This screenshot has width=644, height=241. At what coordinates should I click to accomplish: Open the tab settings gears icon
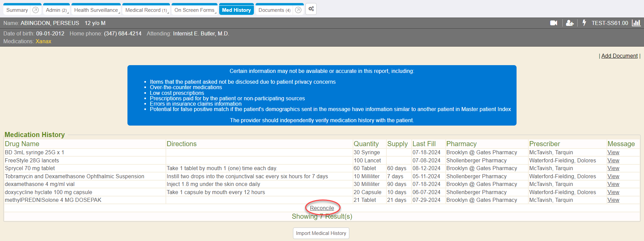[311, 9]
